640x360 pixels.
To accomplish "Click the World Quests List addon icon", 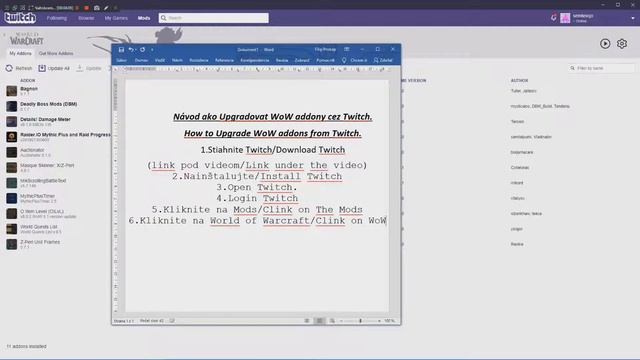I will [x=11, y=229].
